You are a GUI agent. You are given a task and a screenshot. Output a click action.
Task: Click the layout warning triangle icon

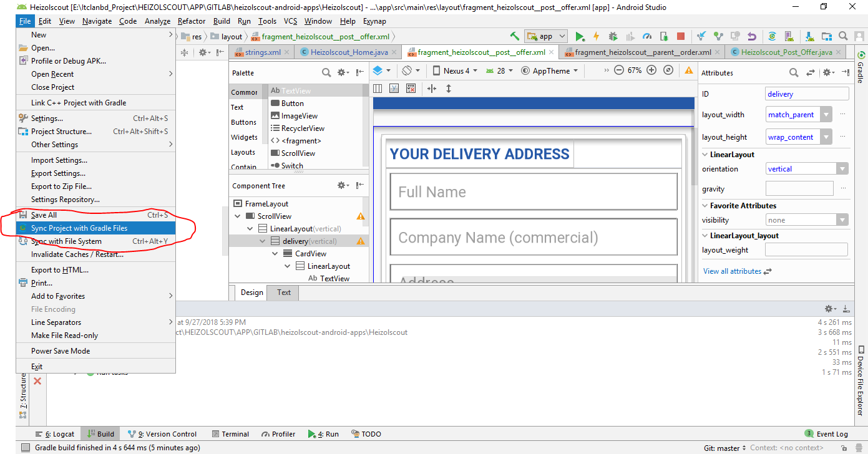689,70
